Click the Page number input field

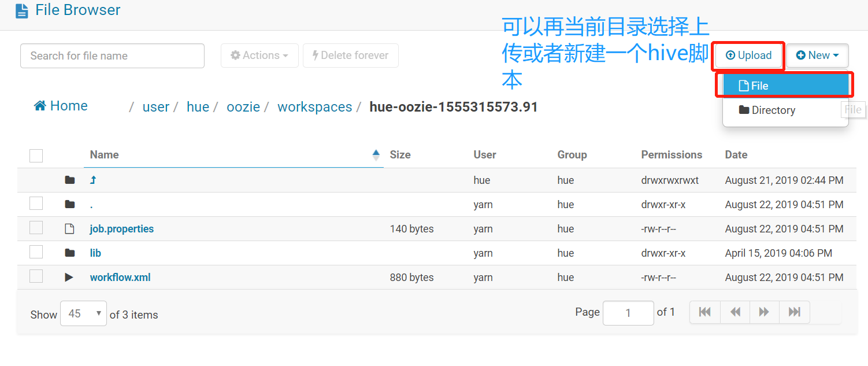[x=628, y=313]
